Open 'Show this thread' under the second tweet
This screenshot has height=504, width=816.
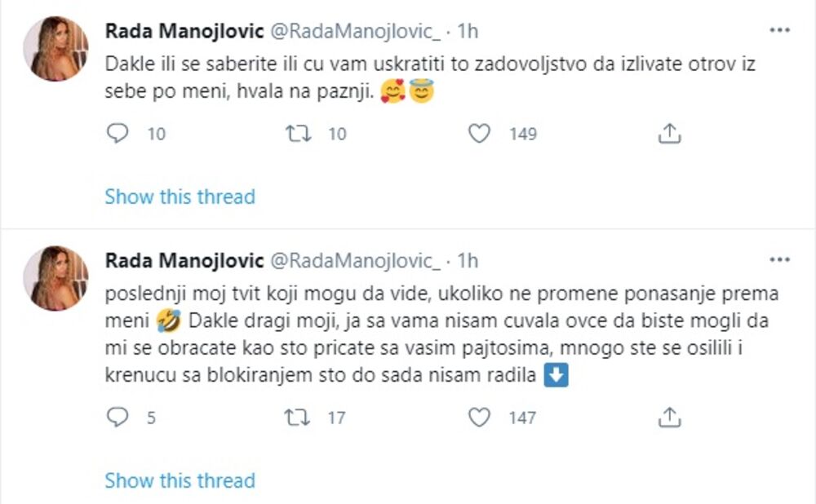pos(179,480)
